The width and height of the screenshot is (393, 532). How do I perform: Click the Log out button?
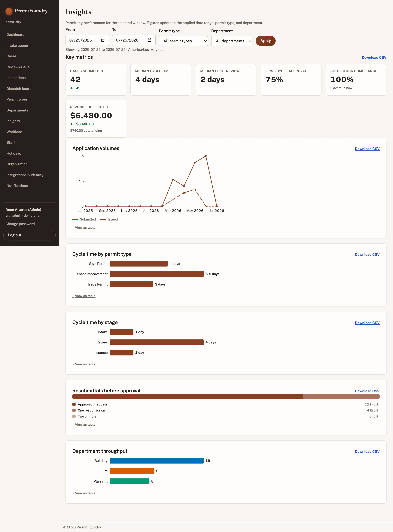[29, 235]
